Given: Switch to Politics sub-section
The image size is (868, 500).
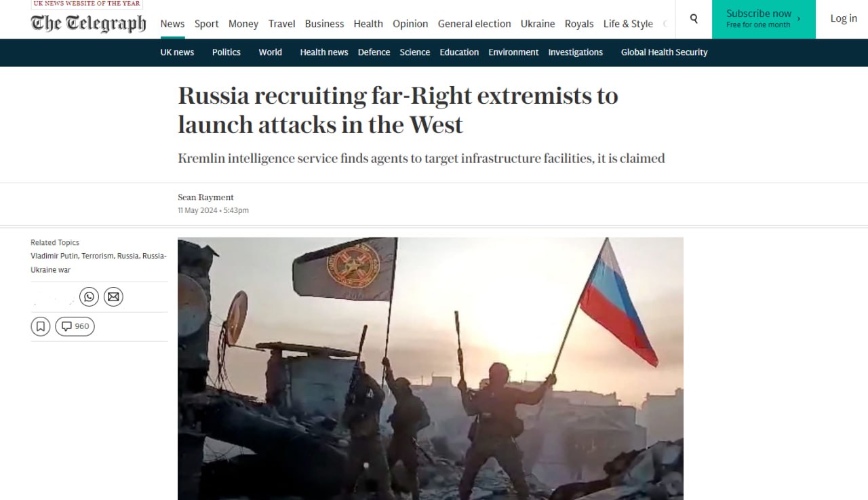Looking at the screenshot, I should pos(226,52).
